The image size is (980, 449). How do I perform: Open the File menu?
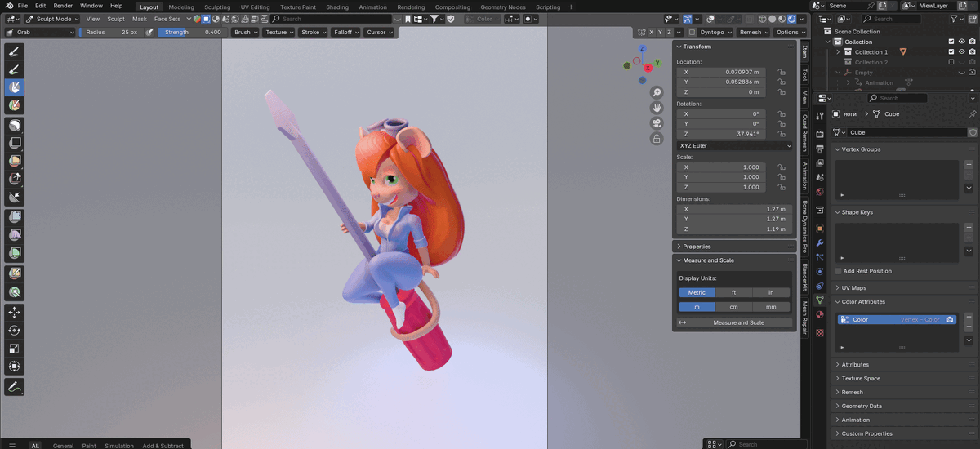pos(23,6)
